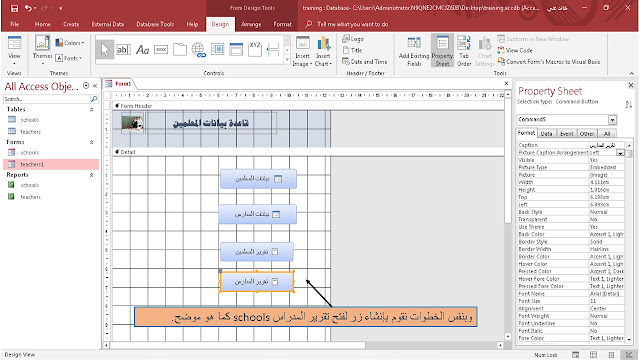Image resolution: width=640 pixels, height=360 pixels.
Task: Select the Web Browser control tool
Action: (x=217, y=50)
